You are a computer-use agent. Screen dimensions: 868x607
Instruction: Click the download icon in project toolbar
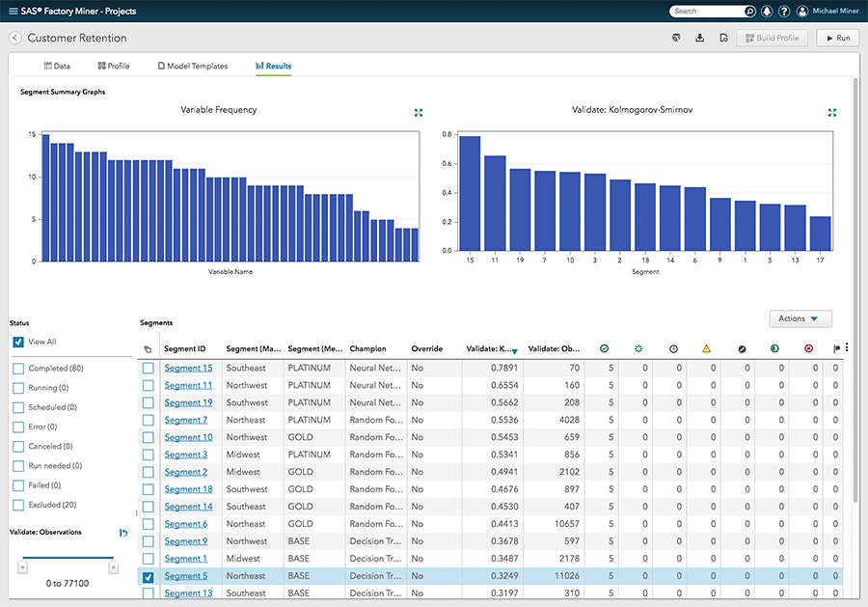(699, 38)
